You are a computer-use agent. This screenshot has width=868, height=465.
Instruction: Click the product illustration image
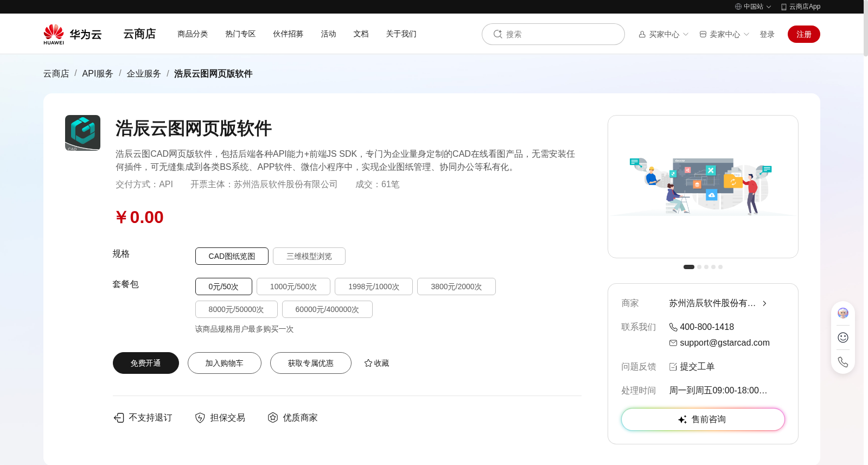tap(703, 187)
